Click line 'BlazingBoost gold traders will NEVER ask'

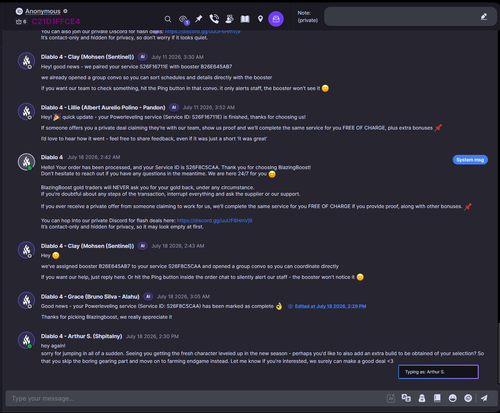(147, 188)
